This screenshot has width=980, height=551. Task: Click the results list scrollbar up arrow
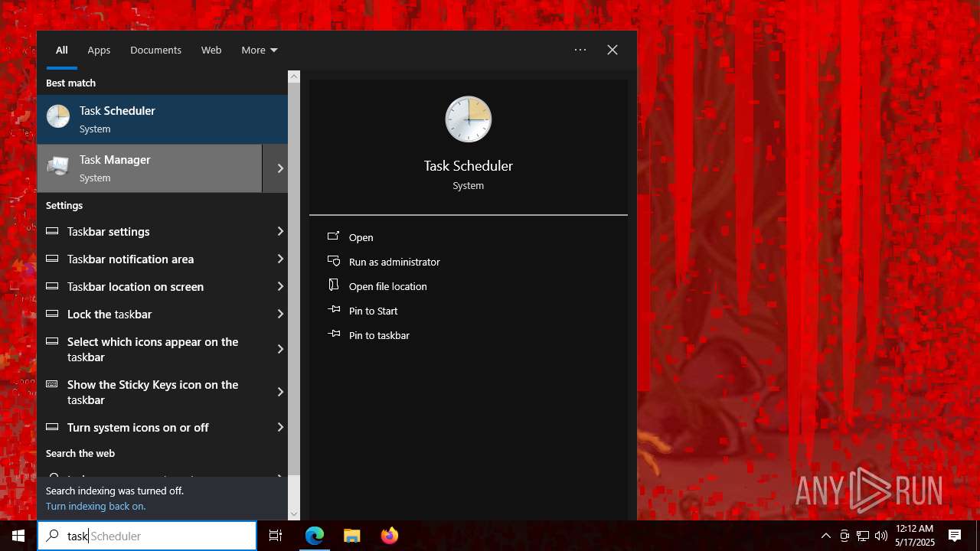(x=294, y=77)
